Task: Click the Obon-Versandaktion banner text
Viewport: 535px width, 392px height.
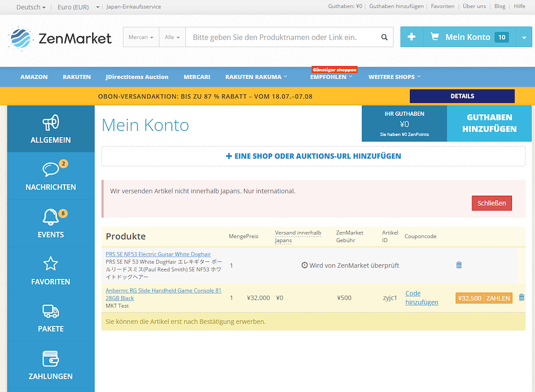Action: [205, 97]
